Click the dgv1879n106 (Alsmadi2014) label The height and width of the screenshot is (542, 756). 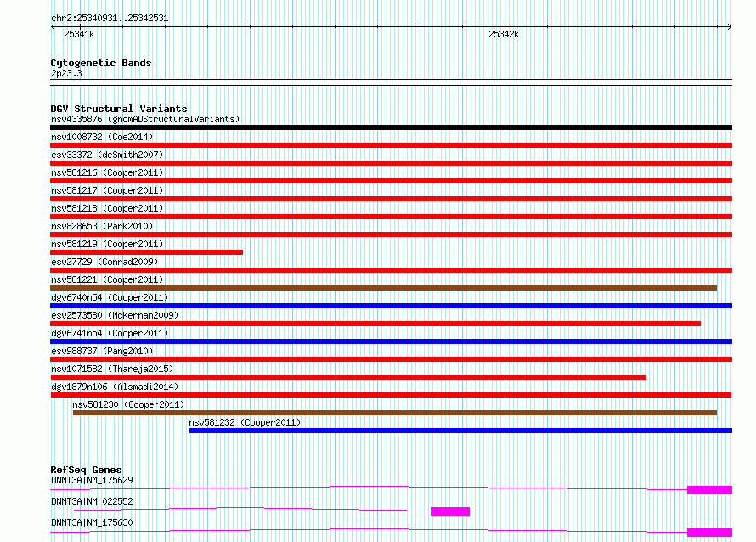[115, 387]
